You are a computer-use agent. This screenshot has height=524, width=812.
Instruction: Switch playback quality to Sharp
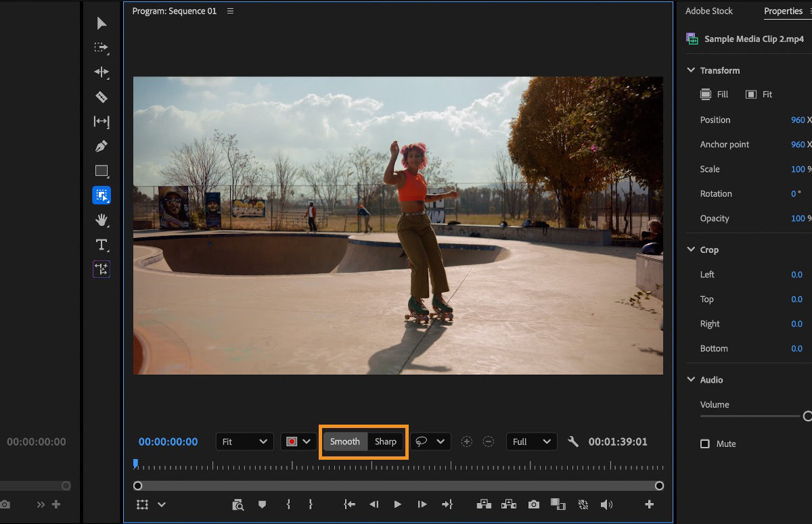point(385,442)
